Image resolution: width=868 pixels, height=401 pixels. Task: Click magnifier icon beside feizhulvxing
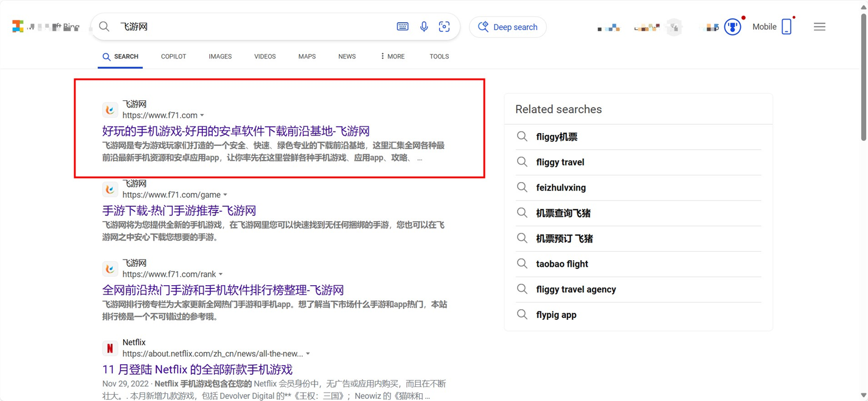click(522, 188)
